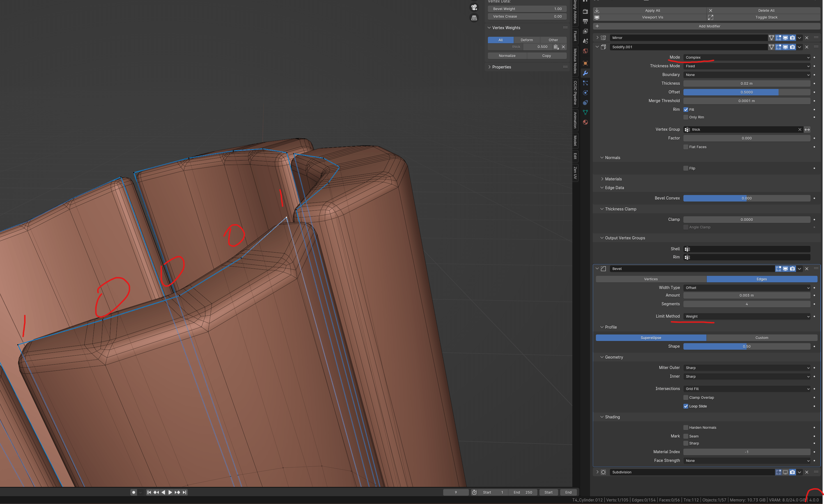The width and height of the screenshot is (824, 504).
Task: Toggle Only Rim on the Solidify modifier
Action: pyautogui.click(x=686, y=117)
